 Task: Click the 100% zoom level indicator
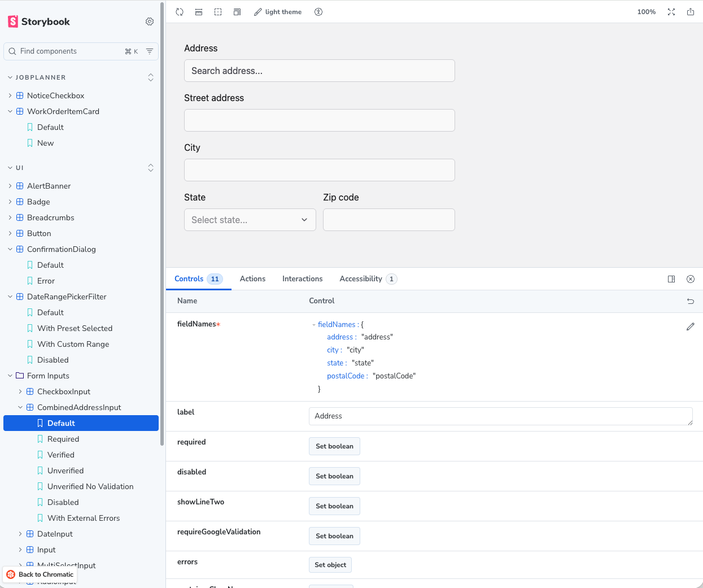tap(647, 12)
